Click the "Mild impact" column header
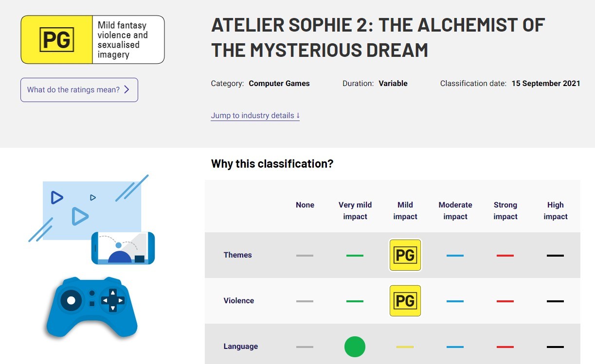This screenshot has width=595, height=364. pos(405,211)
